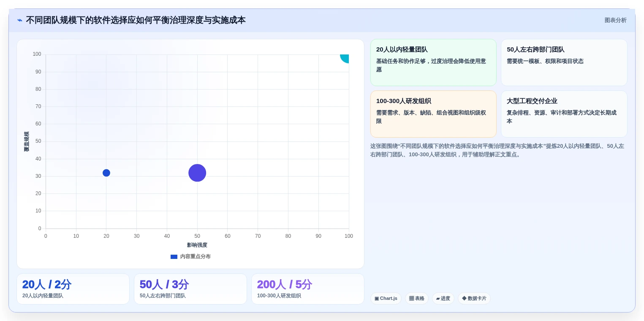Viewport: 644px width, 321px height.
Task: Click the lightning icon beside the title
Action: (20, 20)
